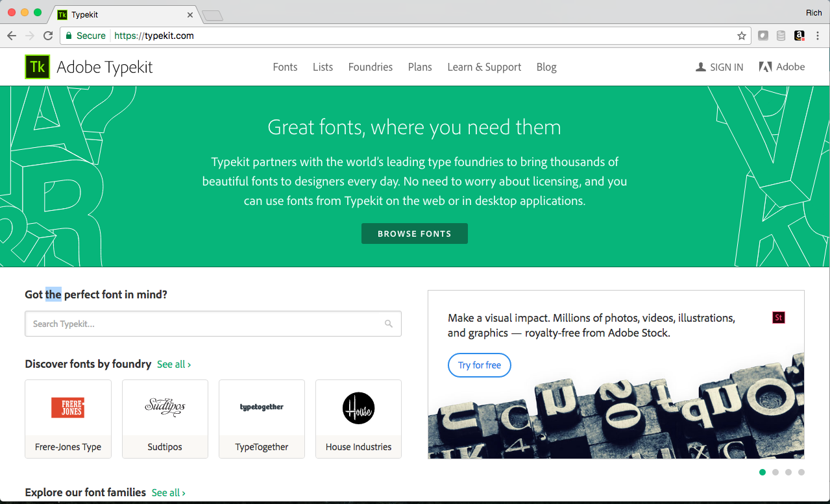Click the magnifier icon in Typekit search
The height and width of the screenshot is (504, 830).
tap(388, 324)
